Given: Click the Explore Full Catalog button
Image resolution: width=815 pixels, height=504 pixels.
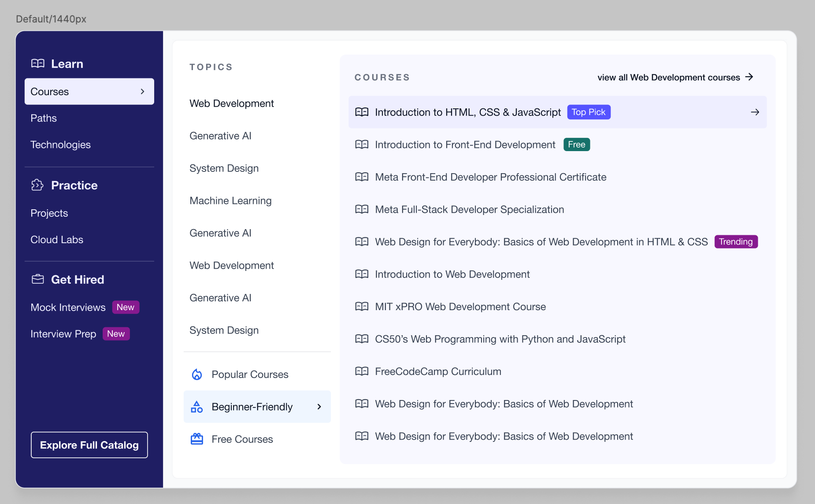Looking at the screenshot, I should 89,445.
